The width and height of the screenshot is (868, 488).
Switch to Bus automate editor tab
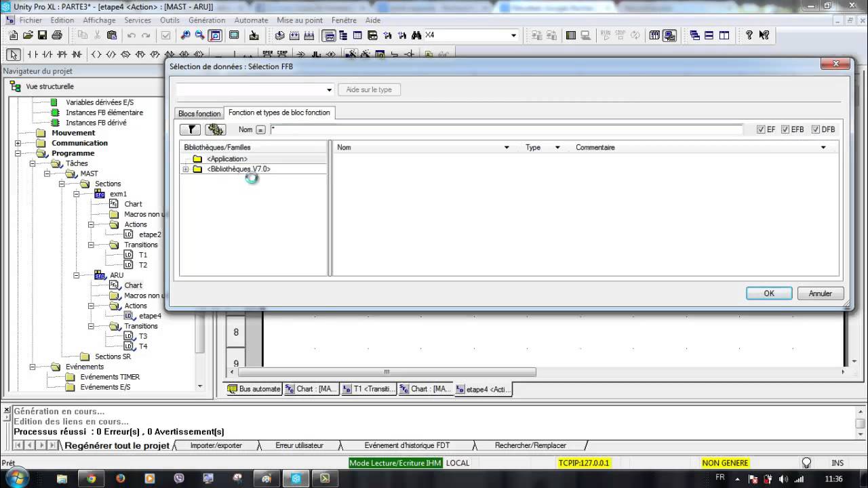click(x=254, y=389)
